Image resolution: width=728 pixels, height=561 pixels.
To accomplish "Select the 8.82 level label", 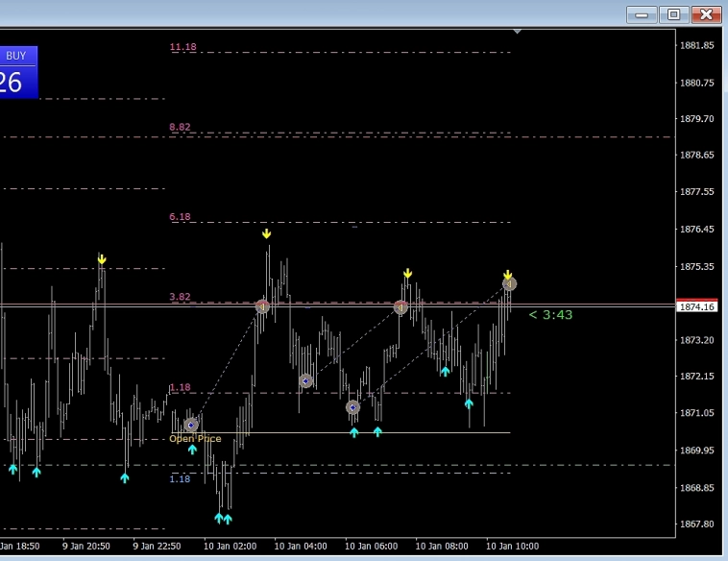I will [180, 127].
